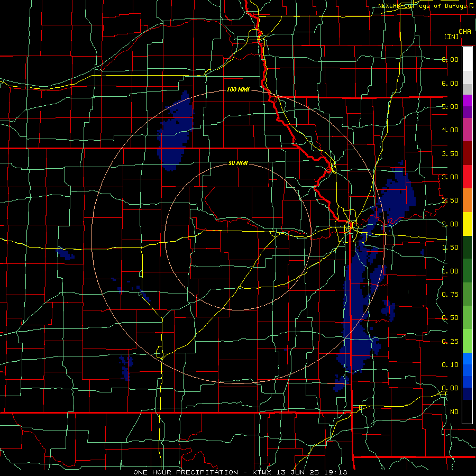Click the ONE HOUR PRECIPITATION caption text

pyautogui.click(x=186, y=472)
